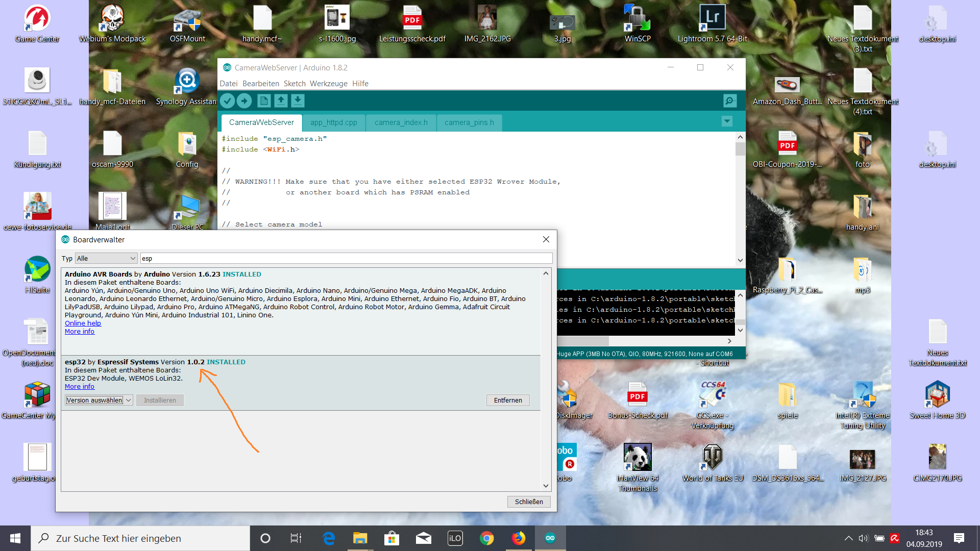Click the Open sketch arrow-up icon

click(x=281, y=101)
